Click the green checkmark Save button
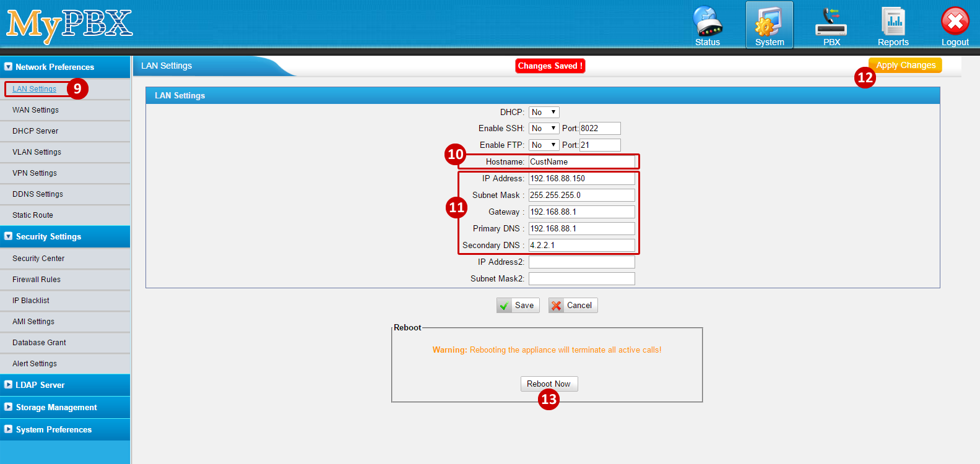This screenshot has width=980, height=464. (x=518, y=306)
